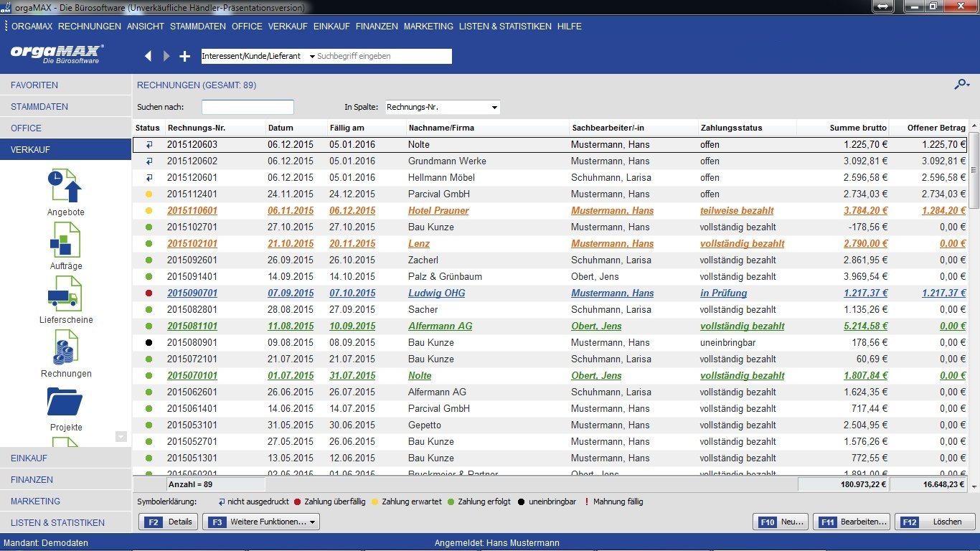Expand the EINKAUF sidebar section
Screen dimensions: 980x551
coord(65,458)
